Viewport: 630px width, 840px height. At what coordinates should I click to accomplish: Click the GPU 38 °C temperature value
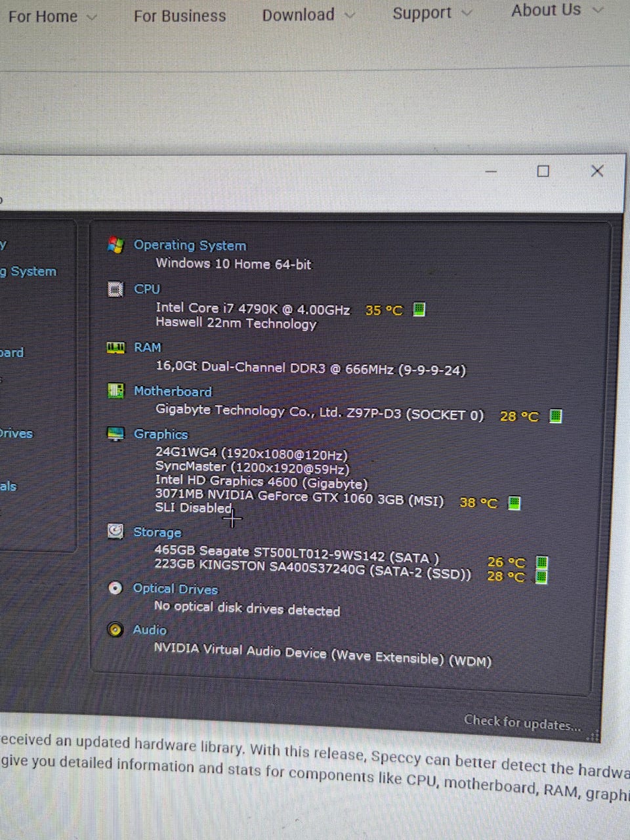coord(478,503)
